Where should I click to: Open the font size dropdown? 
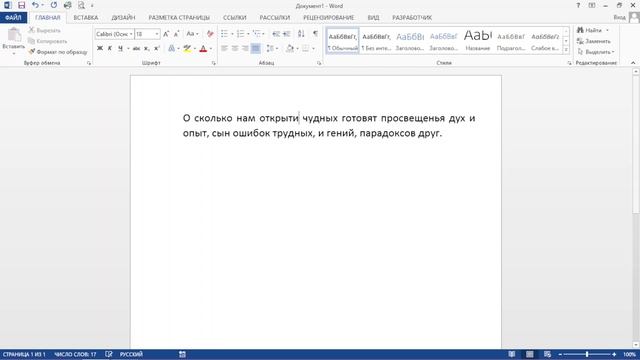point(157,34)
